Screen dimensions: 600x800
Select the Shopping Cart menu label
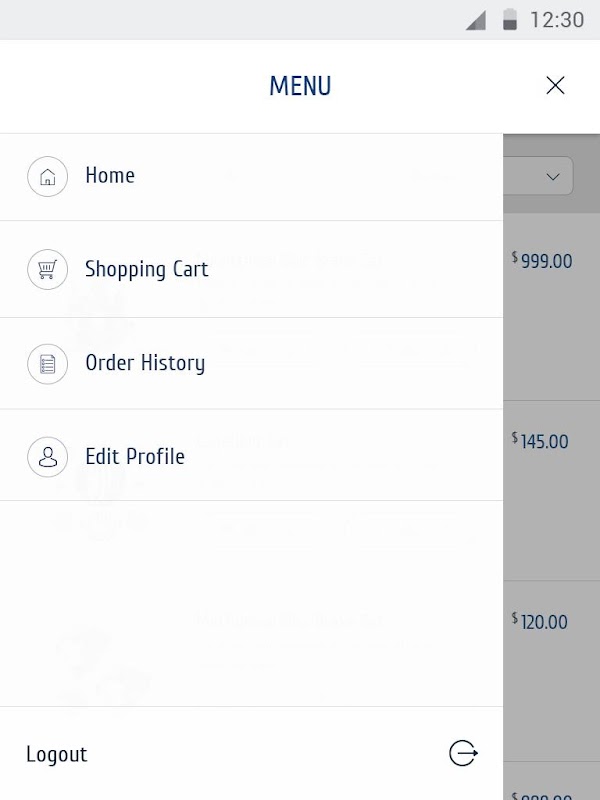click(x=146, y=269)
